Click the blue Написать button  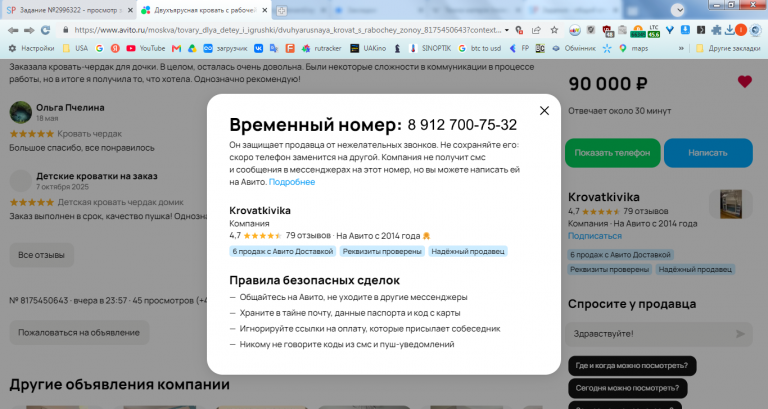[x=708, y=153]
